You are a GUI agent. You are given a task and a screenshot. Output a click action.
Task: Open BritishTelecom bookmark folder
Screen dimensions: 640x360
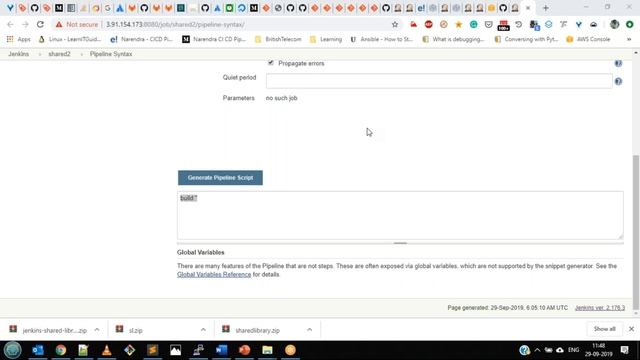click(278, 39)
